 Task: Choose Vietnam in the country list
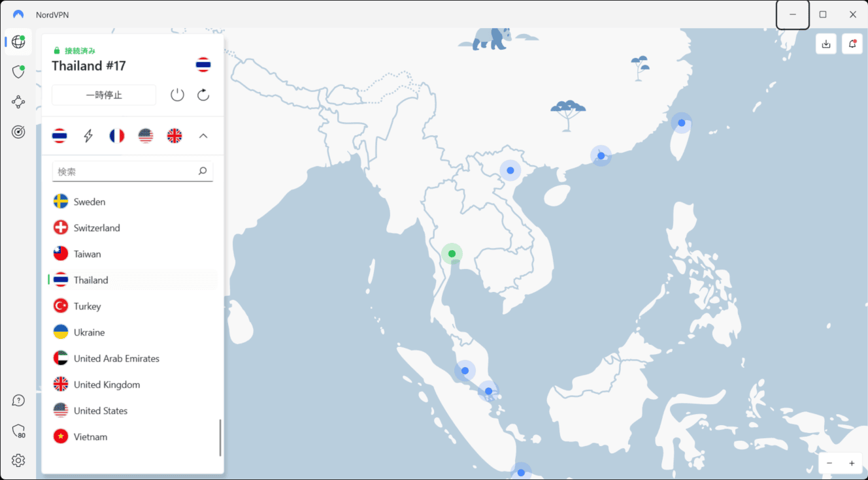point(133,437)
